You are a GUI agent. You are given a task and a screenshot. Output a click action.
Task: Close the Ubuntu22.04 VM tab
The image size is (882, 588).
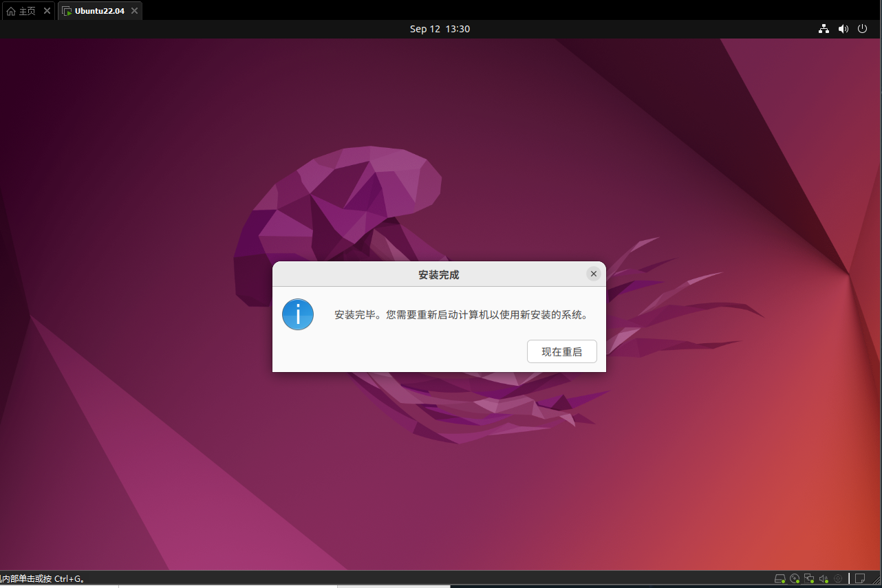pyautogui.click(x=133, y=11)
